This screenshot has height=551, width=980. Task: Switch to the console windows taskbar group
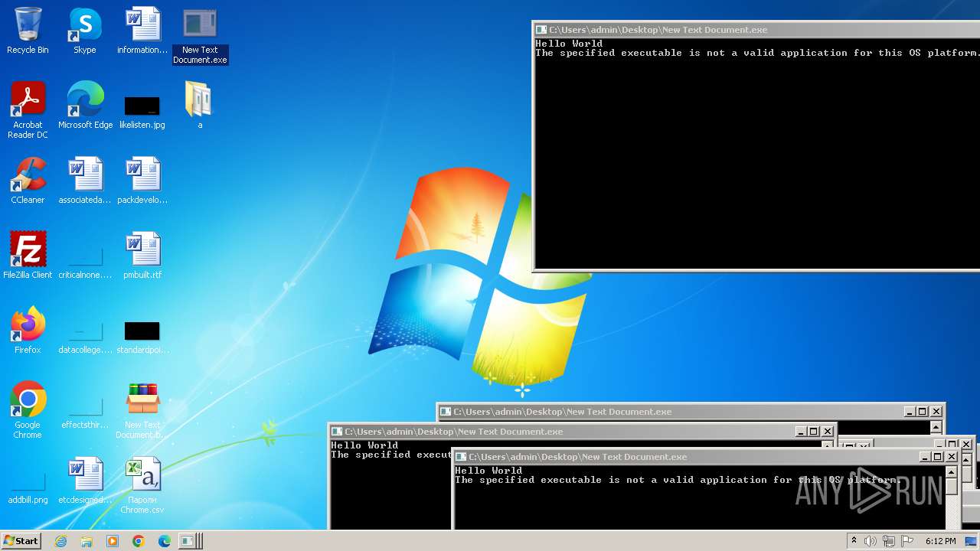(190, 541)
